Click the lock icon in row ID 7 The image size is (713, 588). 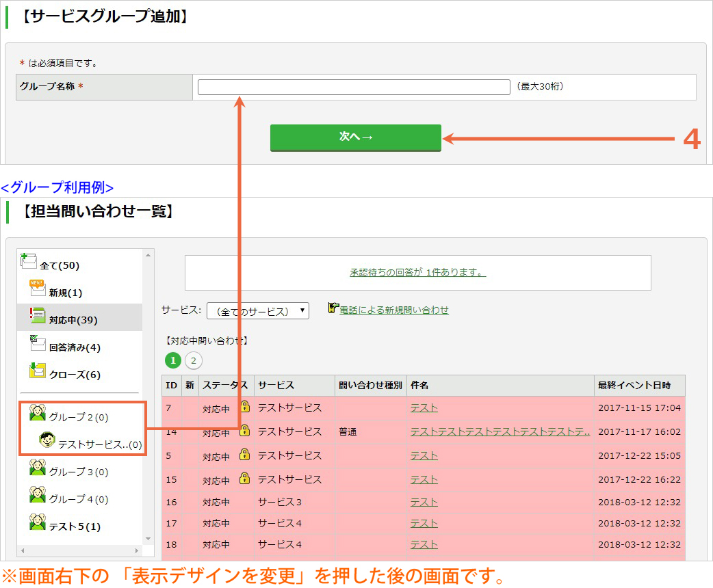[245, 406]
